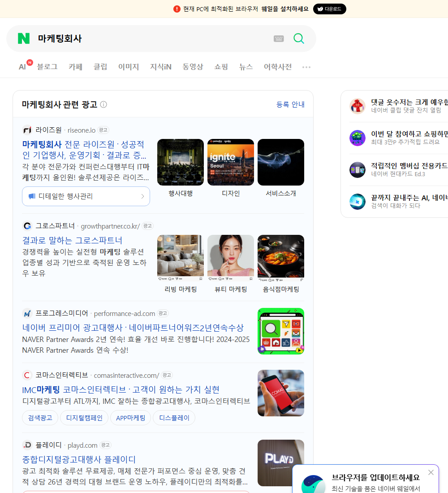
Task: Open the info icon beside 마케팅회사 관련 광고
Action: point(103,104)
